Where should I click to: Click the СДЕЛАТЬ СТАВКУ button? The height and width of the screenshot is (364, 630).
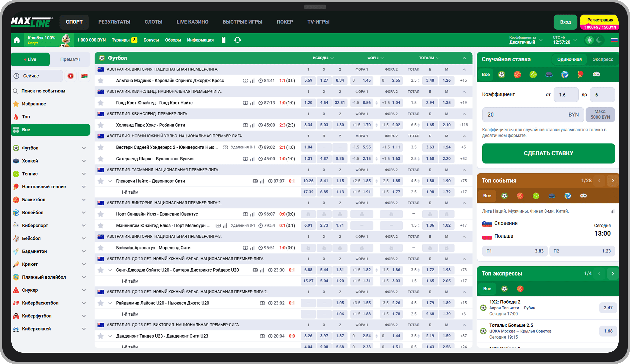(548, 153)
